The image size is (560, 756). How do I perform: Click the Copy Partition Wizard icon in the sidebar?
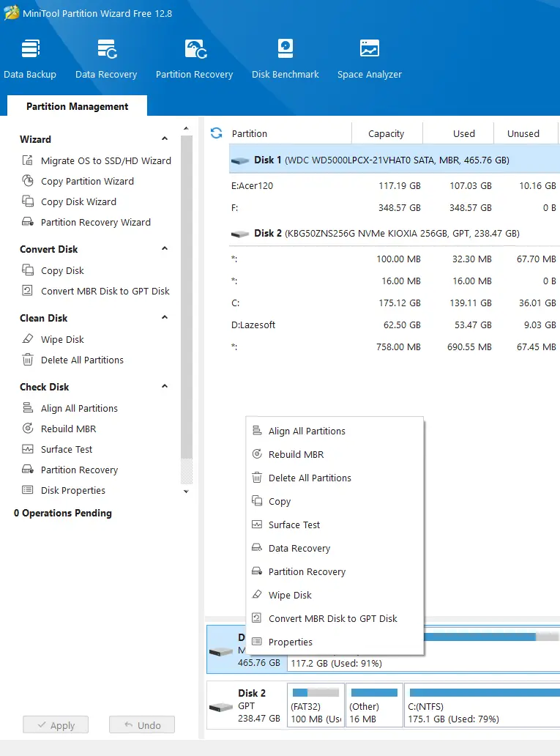pos(28,181)
